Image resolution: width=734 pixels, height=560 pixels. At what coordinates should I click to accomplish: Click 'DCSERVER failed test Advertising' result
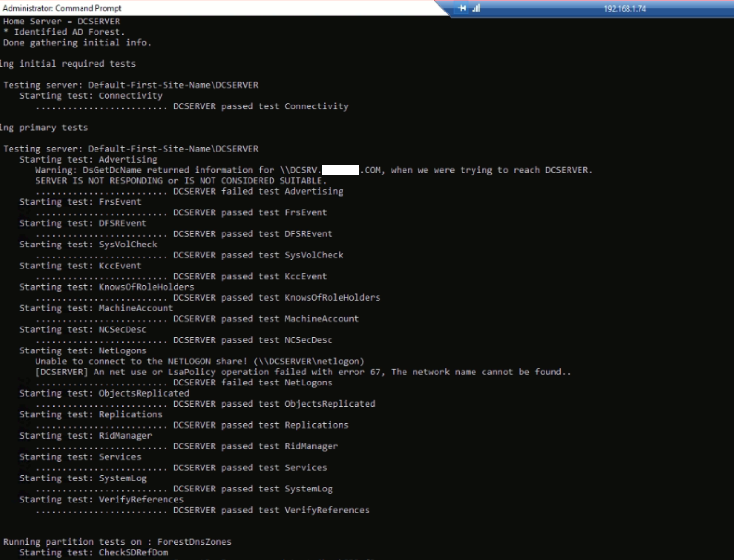point(258,191)
